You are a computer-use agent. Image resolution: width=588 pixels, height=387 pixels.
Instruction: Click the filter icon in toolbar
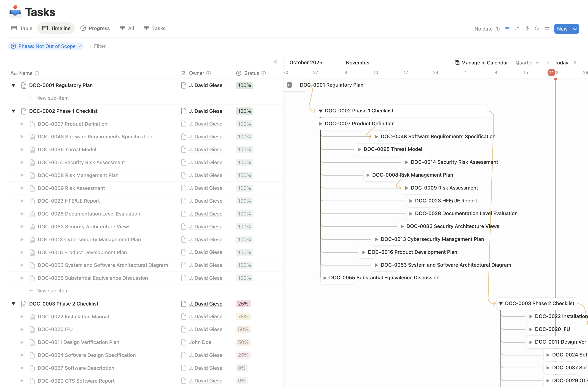click(x=507, y=29)
